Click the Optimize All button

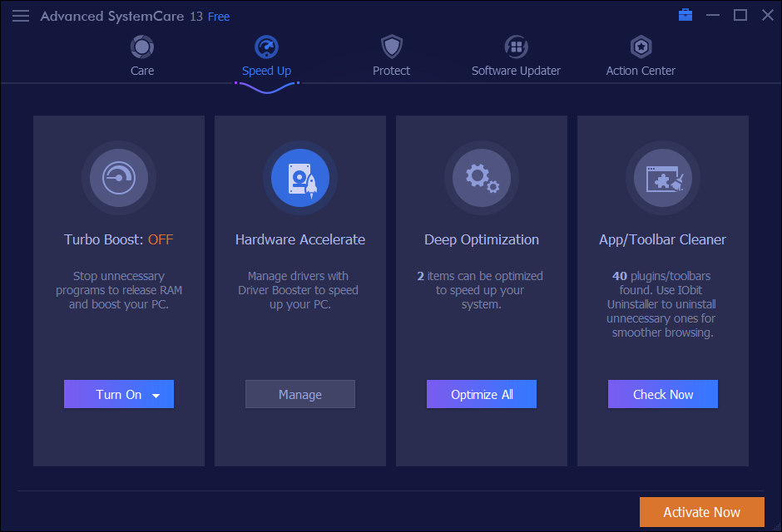tap(482, 395)
